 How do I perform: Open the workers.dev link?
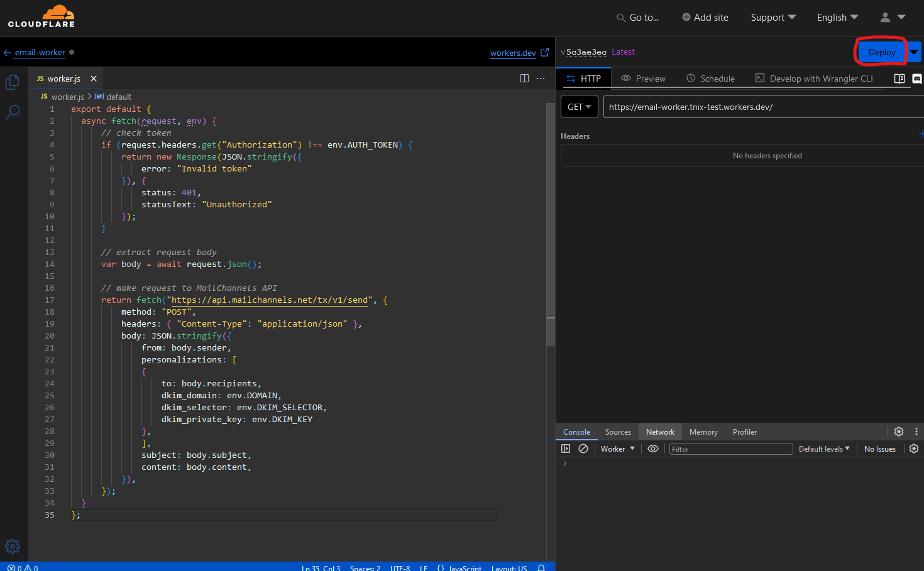[x=513, y=53]
